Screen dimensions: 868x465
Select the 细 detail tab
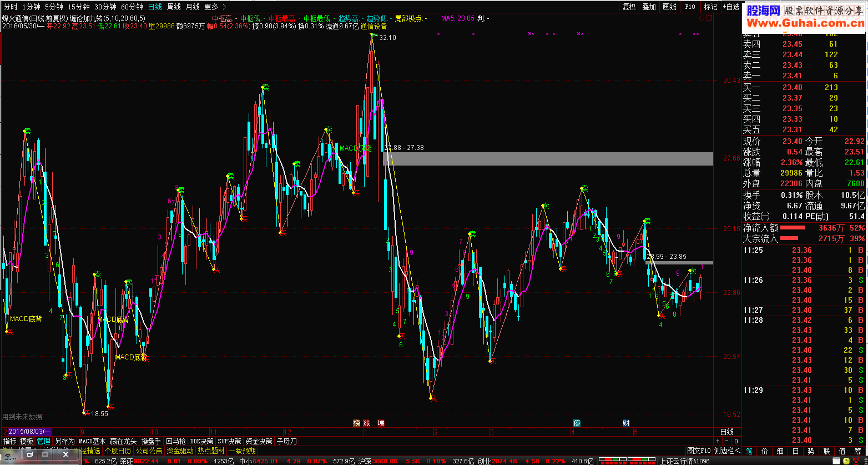pyautogui.click(x=780, y=451)
